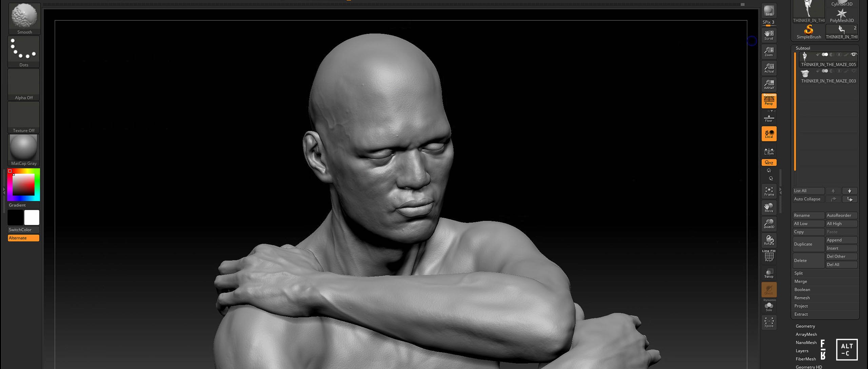
Task: Expand the Geometry sub-palette
Action: click(x=805, y=326)
